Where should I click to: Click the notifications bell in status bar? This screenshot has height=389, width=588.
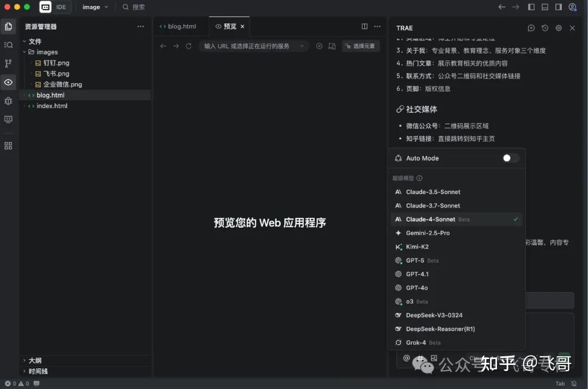click(x=574, y=384)
